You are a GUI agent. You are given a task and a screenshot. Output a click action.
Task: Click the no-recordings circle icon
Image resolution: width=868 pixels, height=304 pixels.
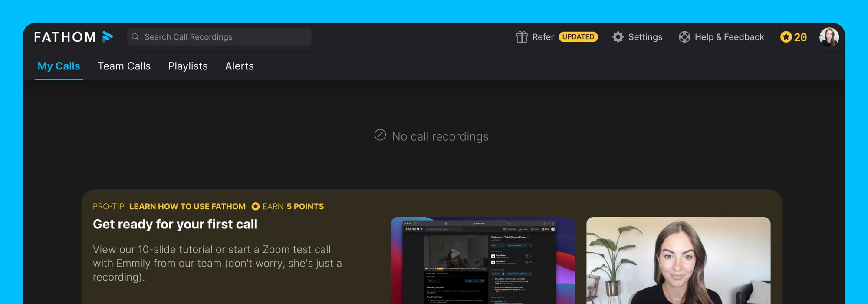(x=380, y=135)
